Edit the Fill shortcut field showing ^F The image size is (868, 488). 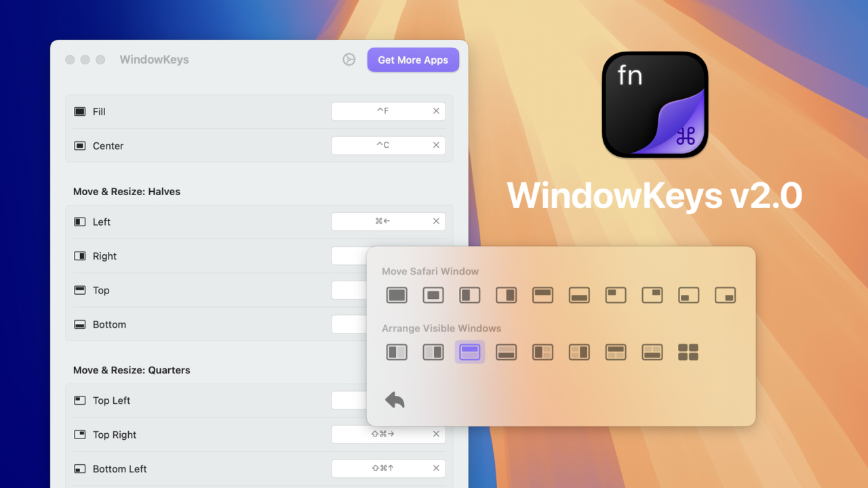[x=388, y=111]
